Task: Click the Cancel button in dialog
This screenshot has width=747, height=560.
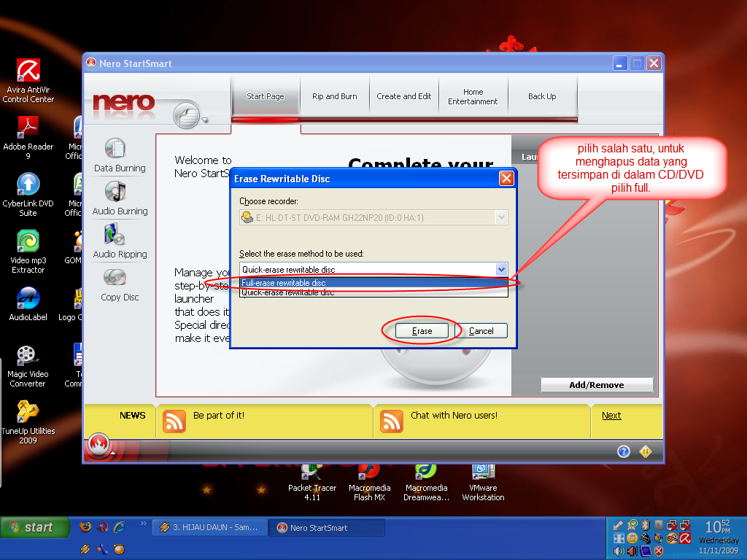Action: 481,331
